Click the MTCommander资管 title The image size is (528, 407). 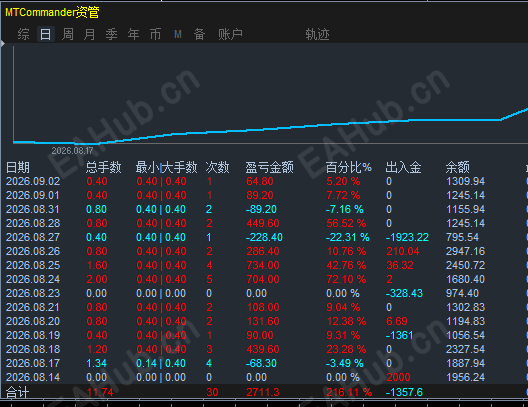[52, 12]
